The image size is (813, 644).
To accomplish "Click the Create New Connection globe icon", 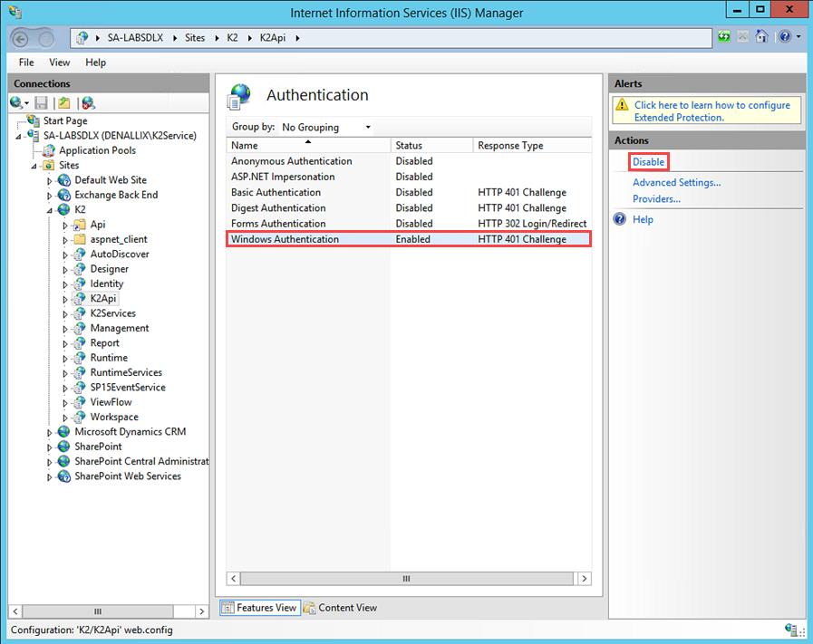I will [x=16, y=102].
